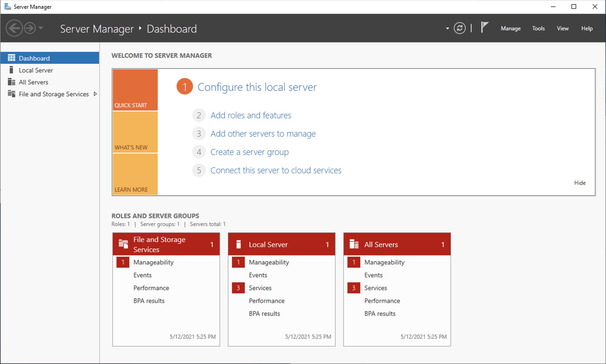
Task: Open Performance in File and Storage Services tile
Action: (151, 288)
